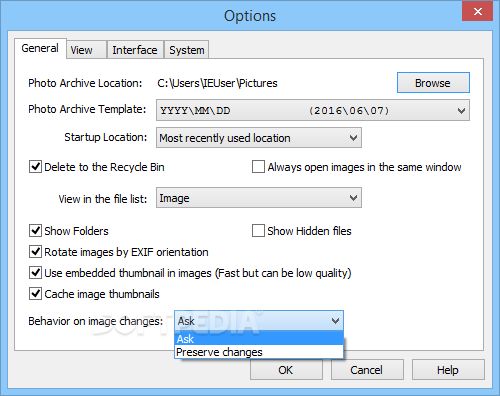Open the System tab
Viewport: 500px width, 396px height.
pyautogui.click(x=187, y=50)
